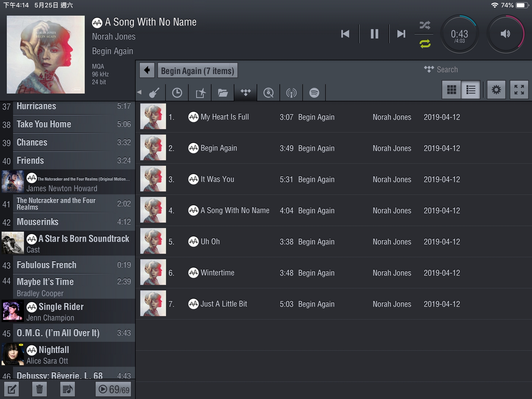
Task: Pause the current song
Action: click(374, 34)
